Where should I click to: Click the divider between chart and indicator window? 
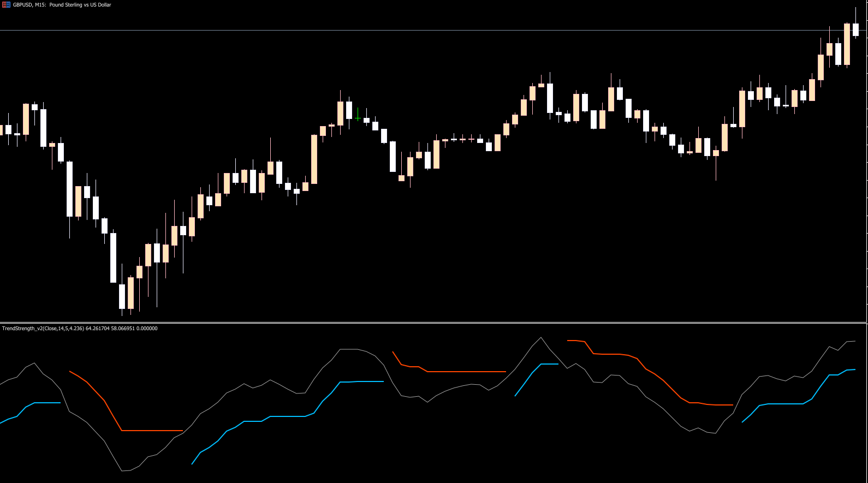click(x=433, y=323)
